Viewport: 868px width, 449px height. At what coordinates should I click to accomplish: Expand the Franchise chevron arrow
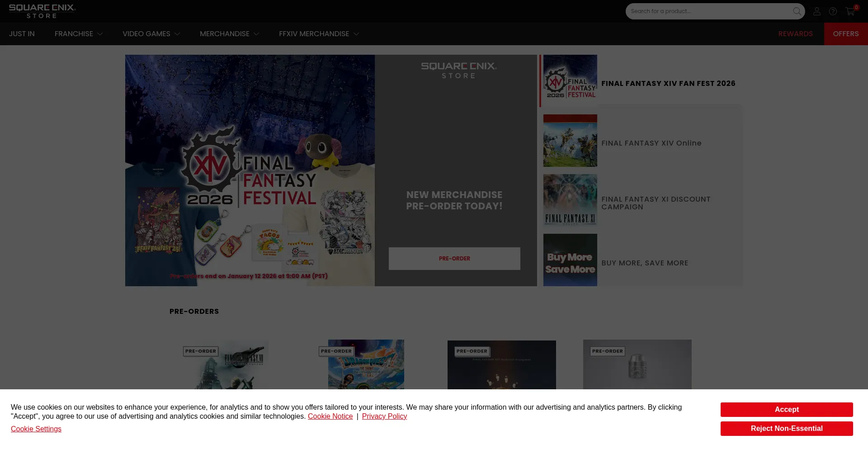click(100, 34)
